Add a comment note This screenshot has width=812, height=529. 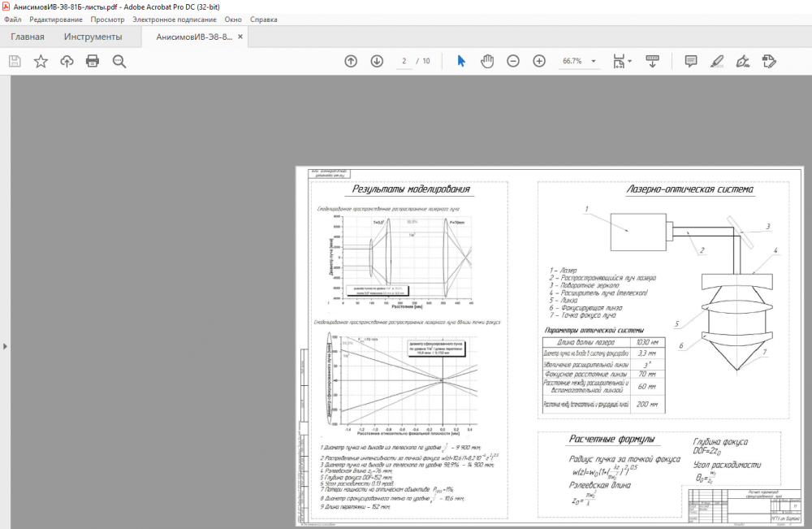pos(691,61)
